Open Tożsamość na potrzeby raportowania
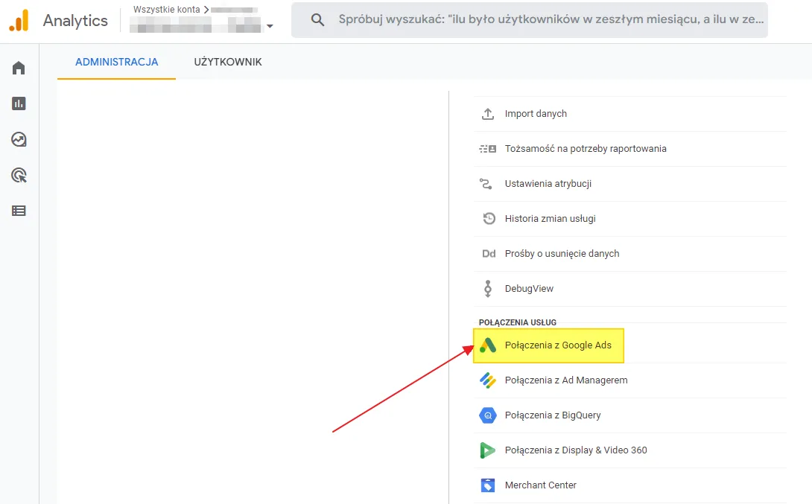Image resolution: width=812 pixels, height=504 pixels. coord(630,149)
